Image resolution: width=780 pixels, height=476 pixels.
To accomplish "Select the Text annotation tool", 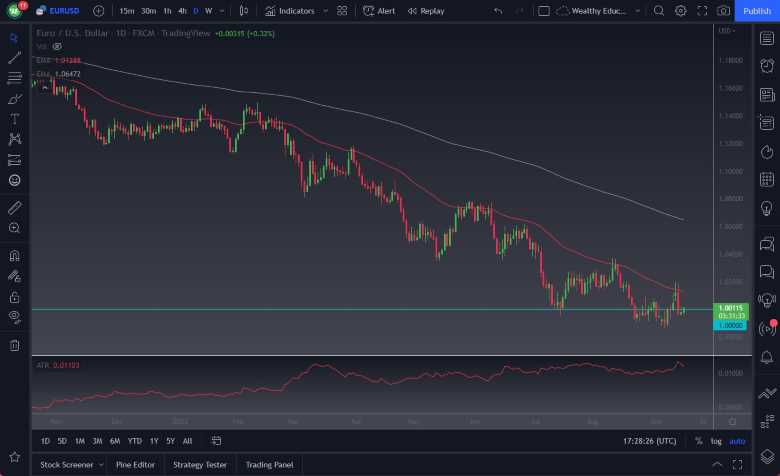I will [x=14, y=119].
